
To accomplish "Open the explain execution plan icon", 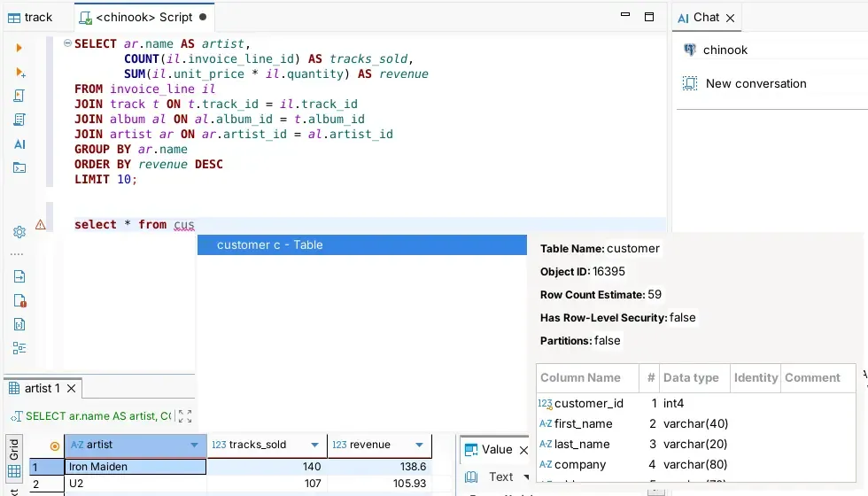I will [x=19, y=120].
